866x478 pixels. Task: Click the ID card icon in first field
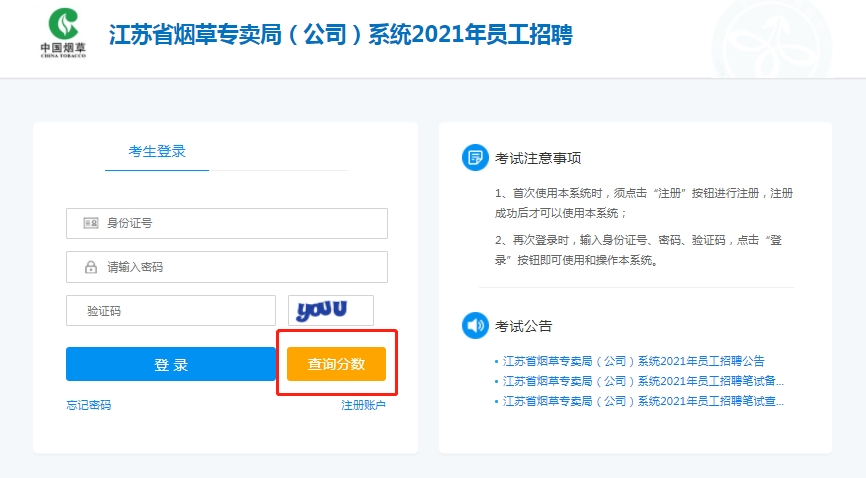pos(91,223)
